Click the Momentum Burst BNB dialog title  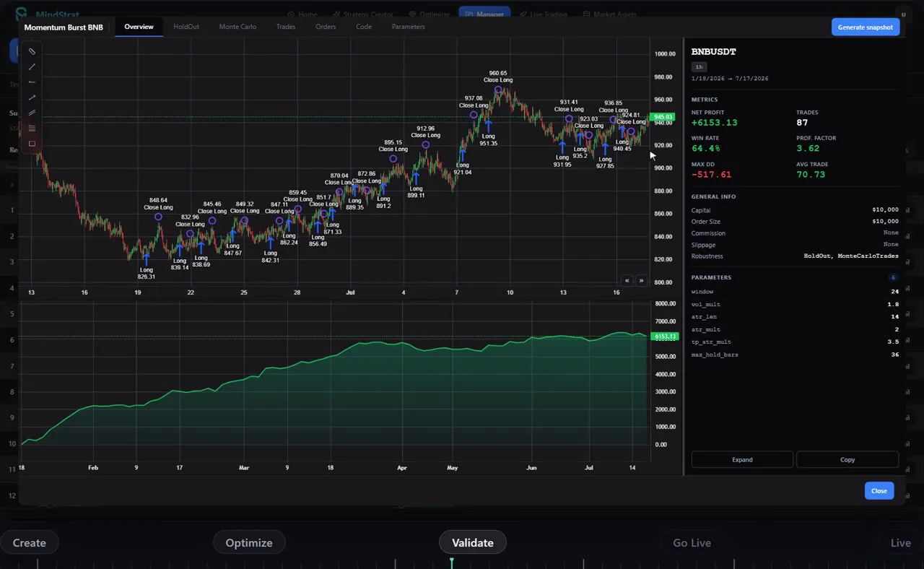coord(64,27)
